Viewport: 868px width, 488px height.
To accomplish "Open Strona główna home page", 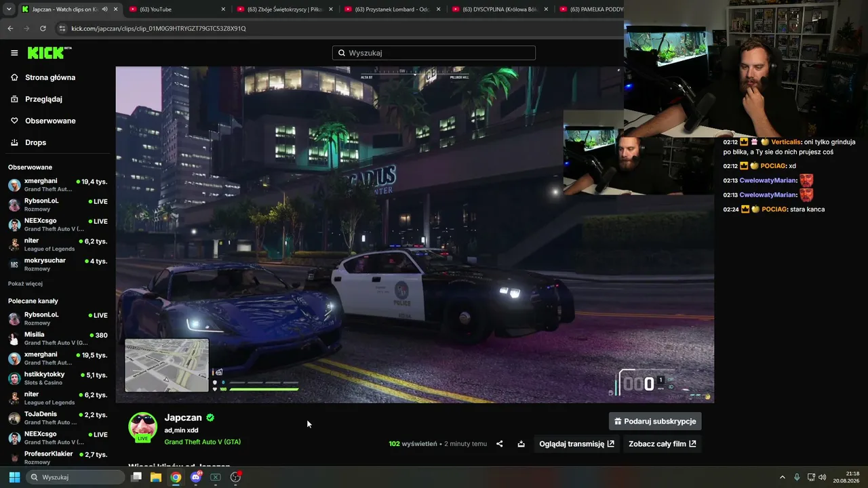I will 50,77.
